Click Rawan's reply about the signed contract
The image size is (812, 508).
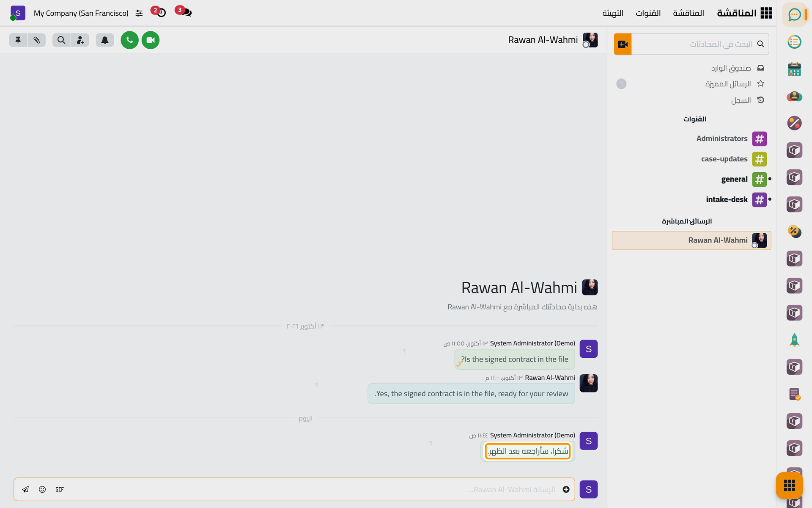coord(471,394)
